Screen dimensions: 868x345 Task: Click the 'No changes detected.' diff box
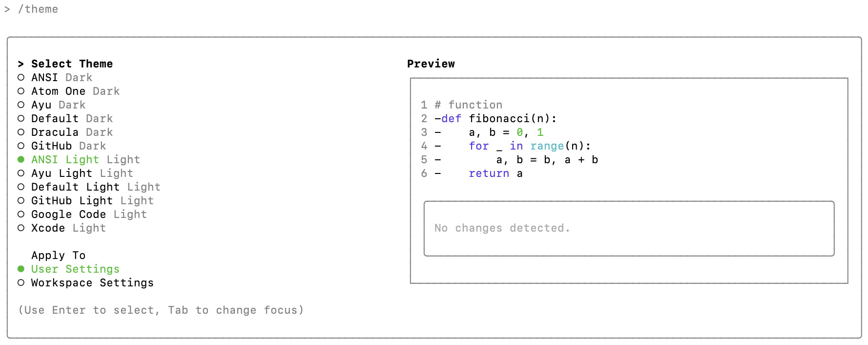(629, 228)
